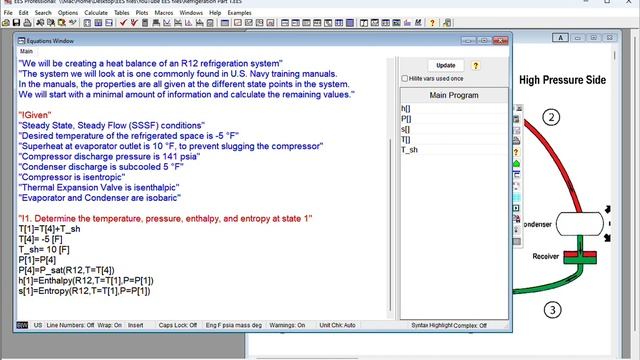Click the equations window vertical scrollbar
640x360 pixels.
pyautogui.click(x=390, y=188)
